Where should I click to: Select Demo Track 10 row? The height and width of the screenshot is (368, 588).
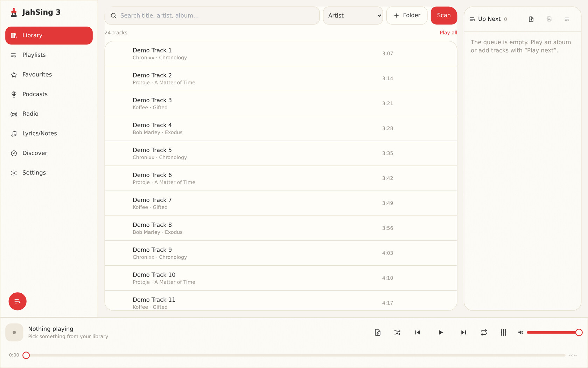[281, 278]
